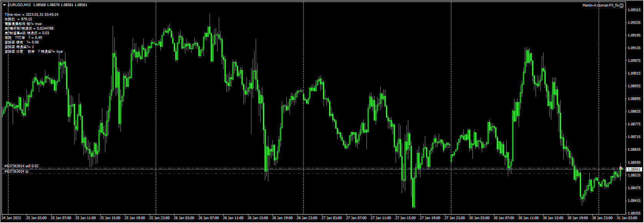This screenshot has height=223, width=644.
Task: Click the 1.08715 price scale label
Action: coord(634,137)
